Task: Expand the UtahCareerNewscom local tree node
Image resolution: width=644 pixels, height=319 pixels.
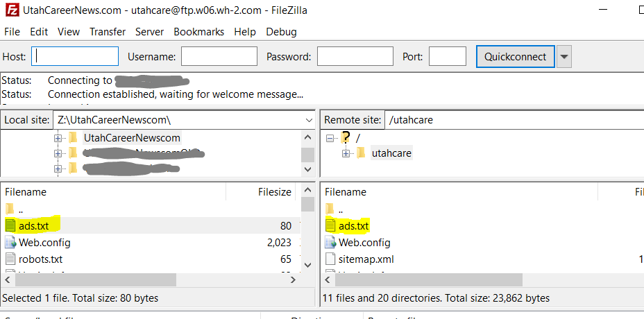Action: [58, 137]
